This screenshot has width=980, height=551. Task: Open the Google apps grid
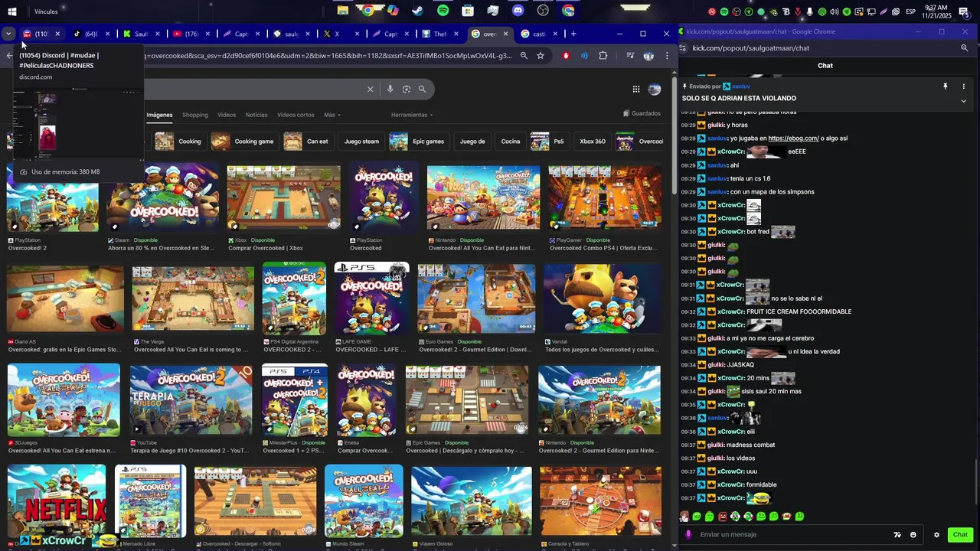636,90
